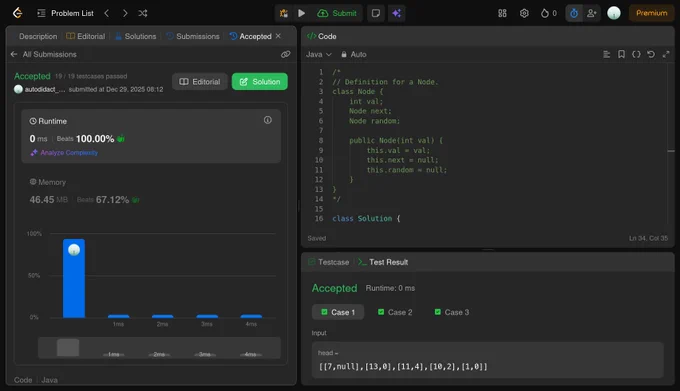Open runtime info icon
Viewport: 680px width, 391px height.
268,120
